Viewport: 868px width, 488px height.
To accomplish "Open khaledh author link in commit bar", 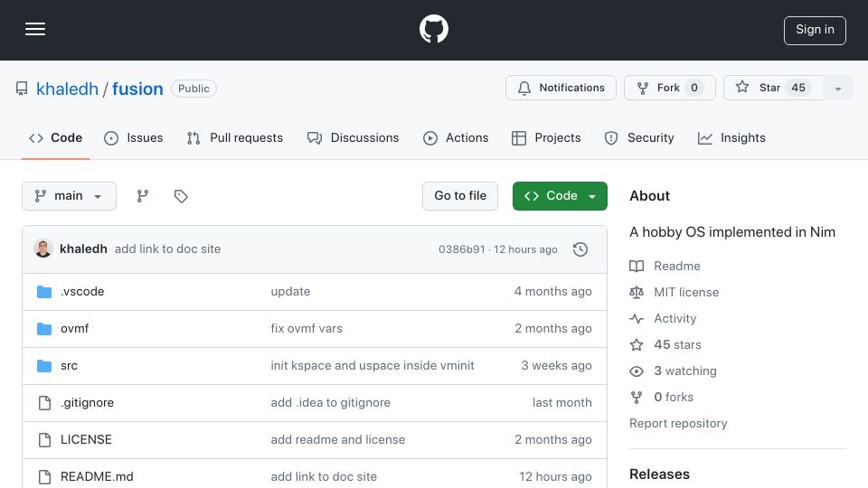I will [x=83, y=249].
